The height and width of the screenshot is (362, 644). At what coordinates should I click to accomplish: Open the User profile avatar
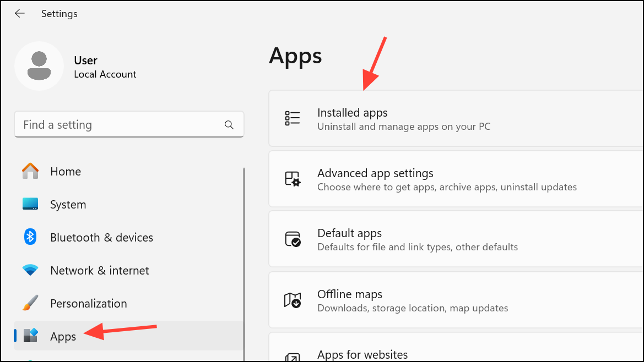coord(39,66)
